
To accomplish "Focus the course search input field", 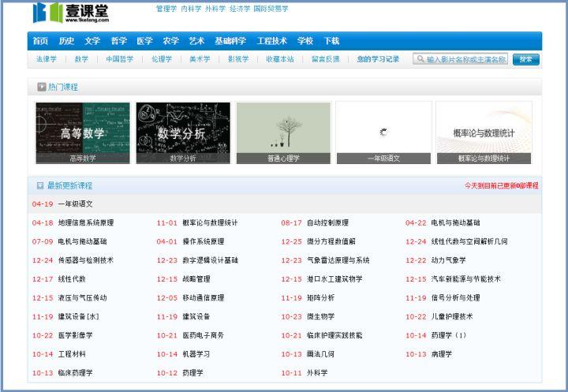I will (460, 59).
